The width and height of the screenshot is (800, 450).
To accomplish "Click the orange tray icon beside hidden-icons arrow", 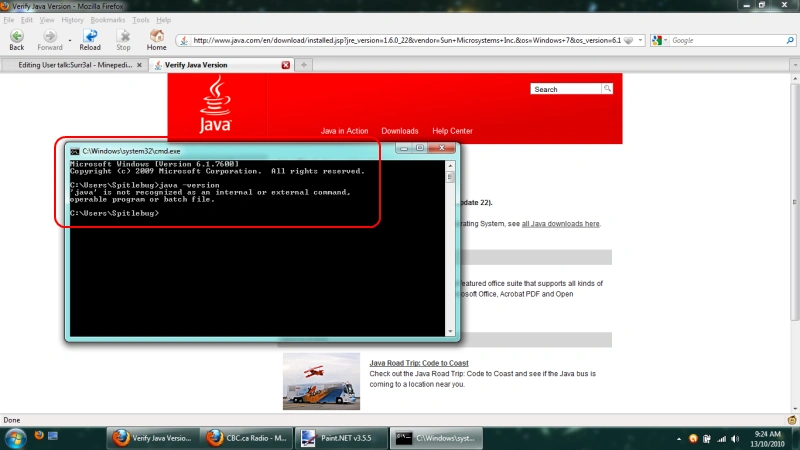I will (693, 439).
